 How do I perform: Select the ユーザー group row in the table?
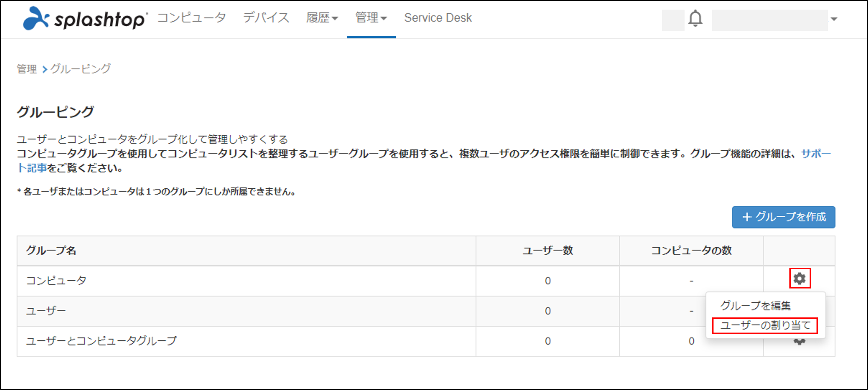[46, 311]
